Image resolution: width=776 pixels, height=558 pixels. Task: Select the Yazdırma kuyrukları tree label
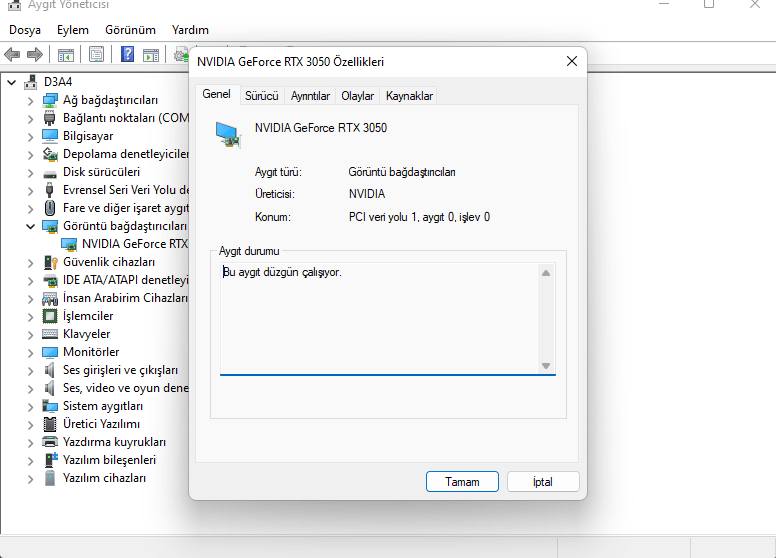click(x=114, y=442)
